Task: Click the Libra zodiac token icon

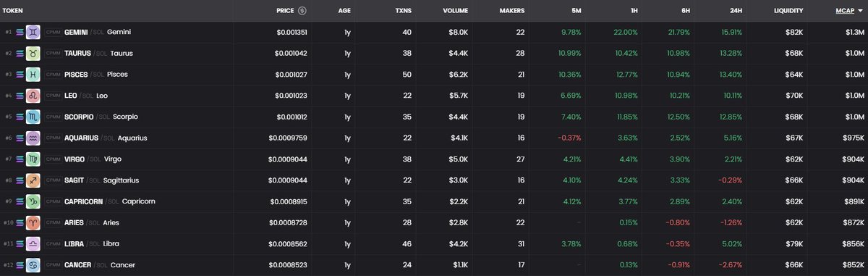Action: (34, 244)
